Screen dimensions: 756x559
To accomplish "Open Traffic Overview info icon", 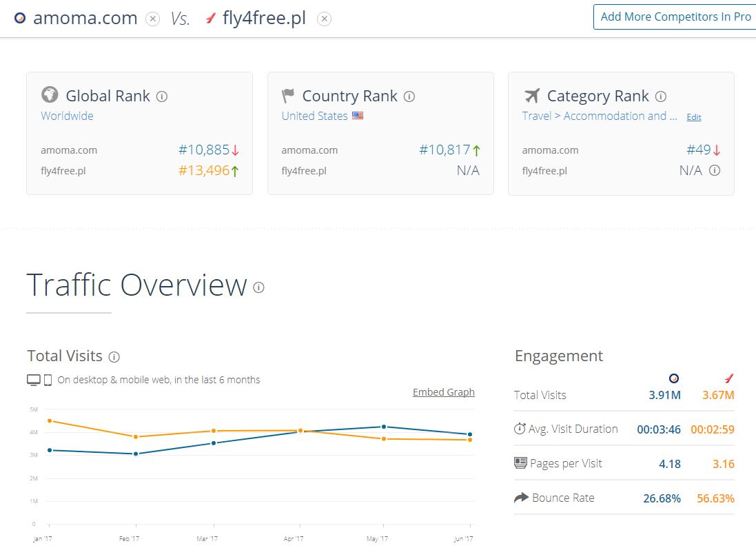I will (258, 287).
